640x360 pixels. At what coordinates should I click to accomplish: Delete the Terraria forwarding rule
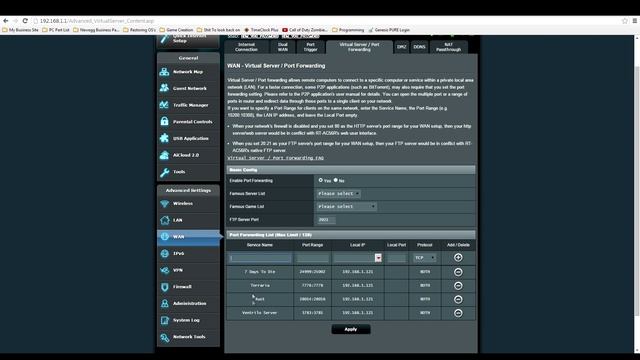[458, 286]
